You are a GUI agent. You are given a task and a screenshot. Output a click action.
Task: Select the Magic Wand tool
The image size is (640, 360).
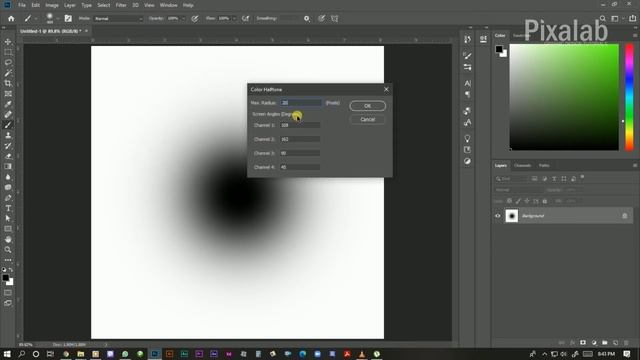coord(8,73)
